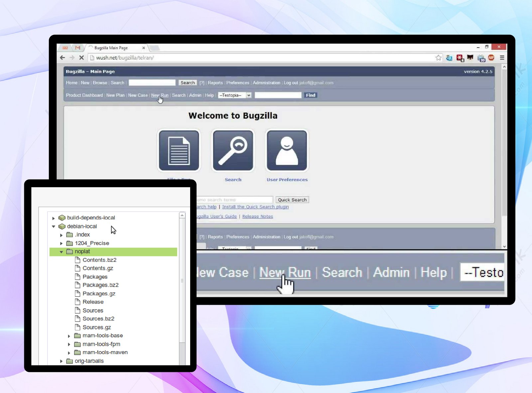Collapse the noplat folder
The height and width of the screenshot is (393, 532).
[x=62, y=252]
